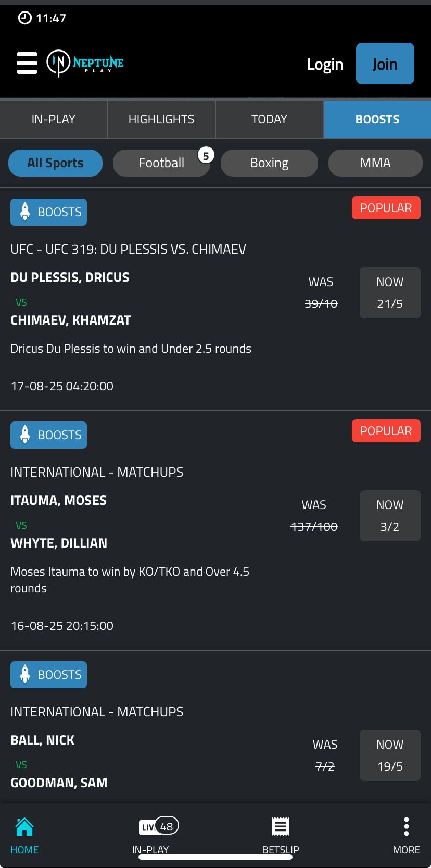Click the Join button
This screenshot has height=868, width=431.
coord(385,64)
